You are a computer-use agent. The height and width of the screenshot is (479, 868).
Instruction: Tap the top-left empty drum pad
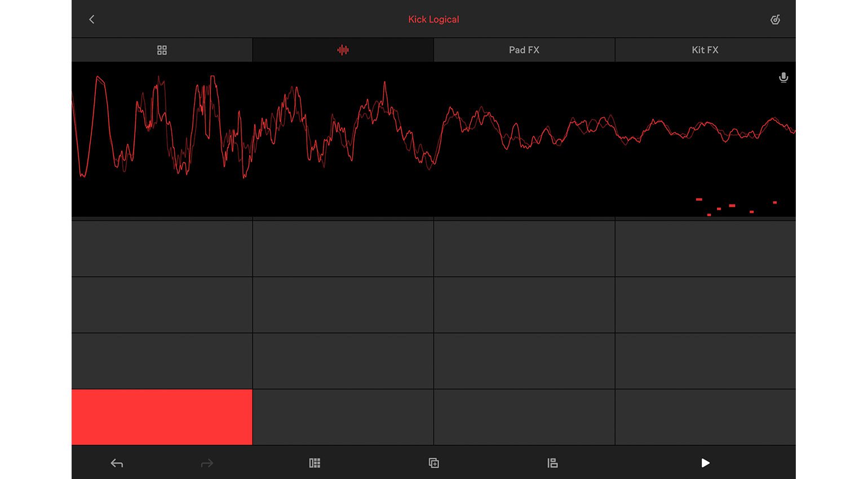[x=162, y=249]
